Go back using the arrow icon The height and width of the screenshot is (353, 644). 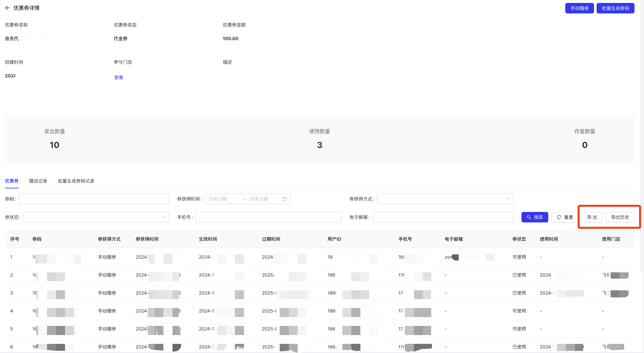click(x=8, y=8)
